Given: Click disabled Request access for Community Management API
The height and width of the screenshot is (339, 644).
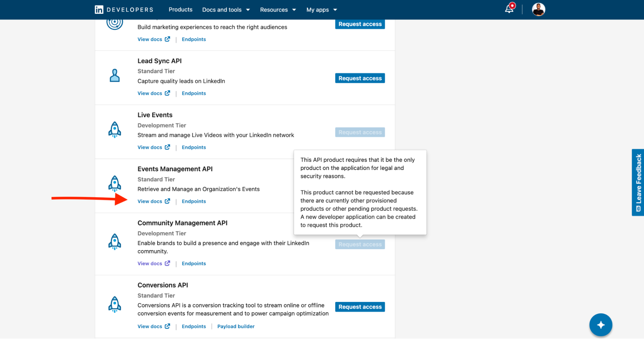Looking at the screenshot, I should [x=360, y=244].
